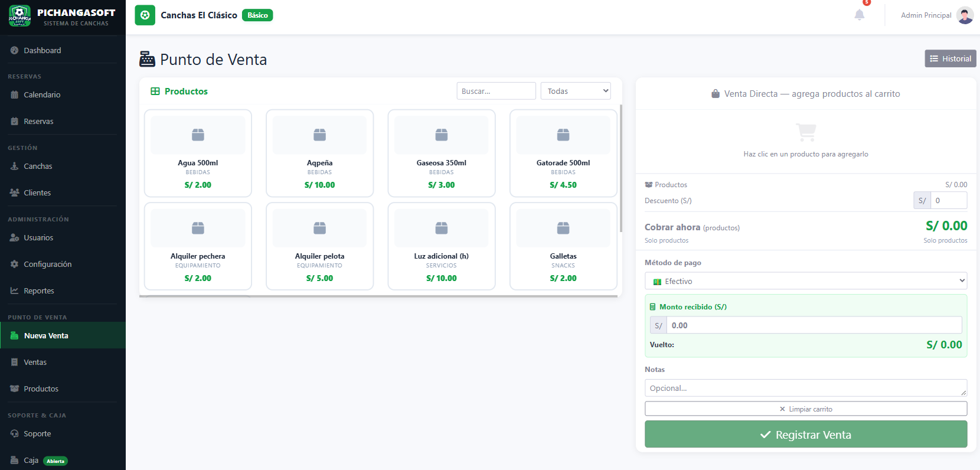This screenshot has height=470, width=980.
Task: Click the Luz adicional price S/ 10.00
Action: [x=442, y=278]
